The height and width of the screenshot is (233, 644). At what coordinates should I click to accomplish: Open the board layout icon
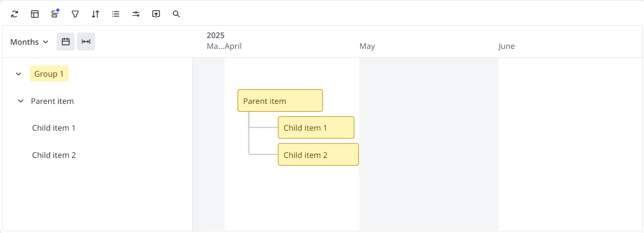pos(35,14)
